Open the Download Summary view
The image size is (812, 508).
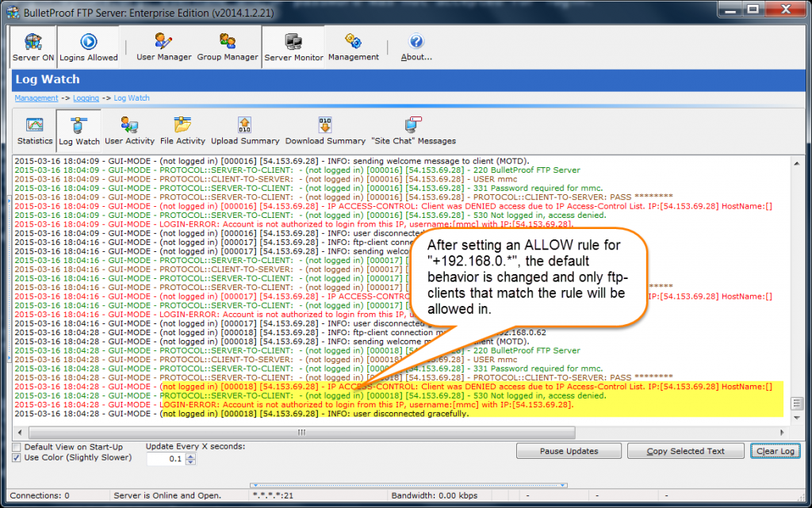(x=325, y=129)
